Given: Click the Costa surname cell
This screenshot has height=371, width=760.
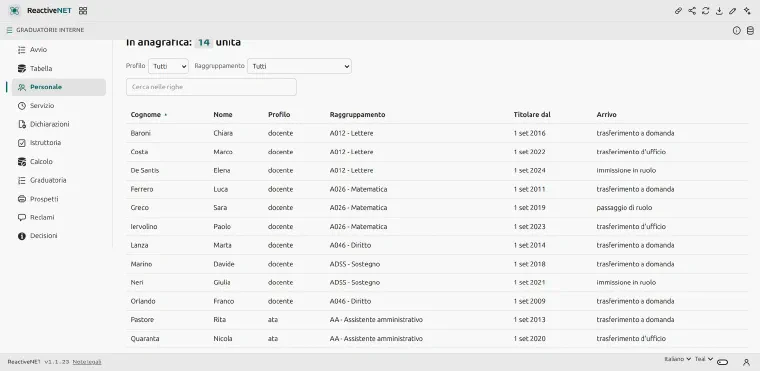Looking at the screenshot, I should tap(140, 152).
